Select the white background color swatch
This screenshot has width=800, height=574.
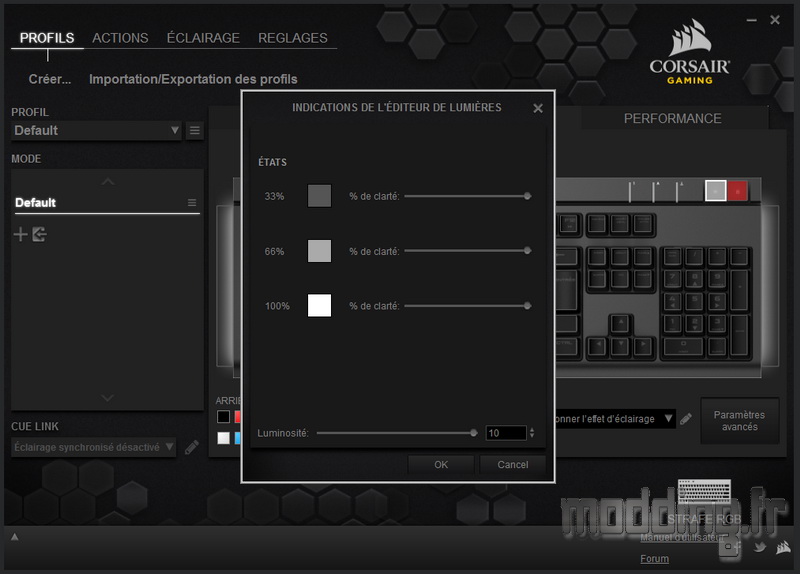point(223,438)
